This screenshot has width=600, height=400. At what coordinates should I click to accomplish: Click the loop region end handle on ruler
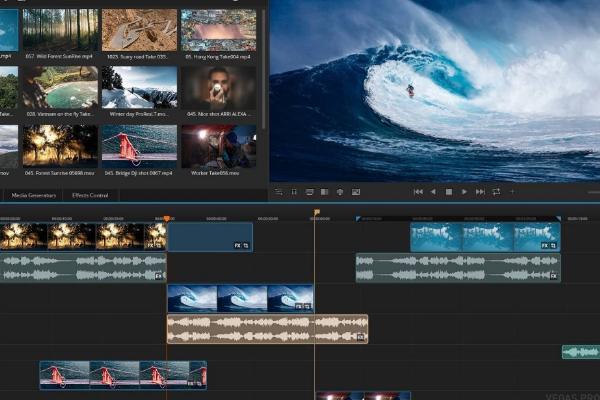click(558, 219)
